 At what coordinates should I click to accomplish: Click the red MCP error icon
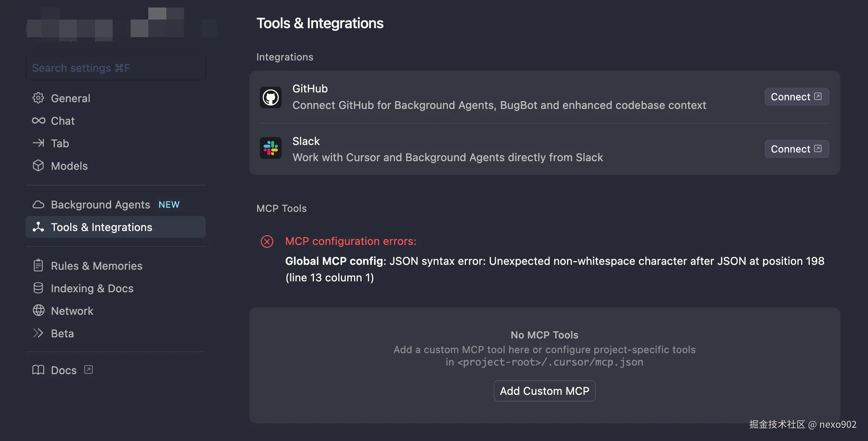(267, 241)
